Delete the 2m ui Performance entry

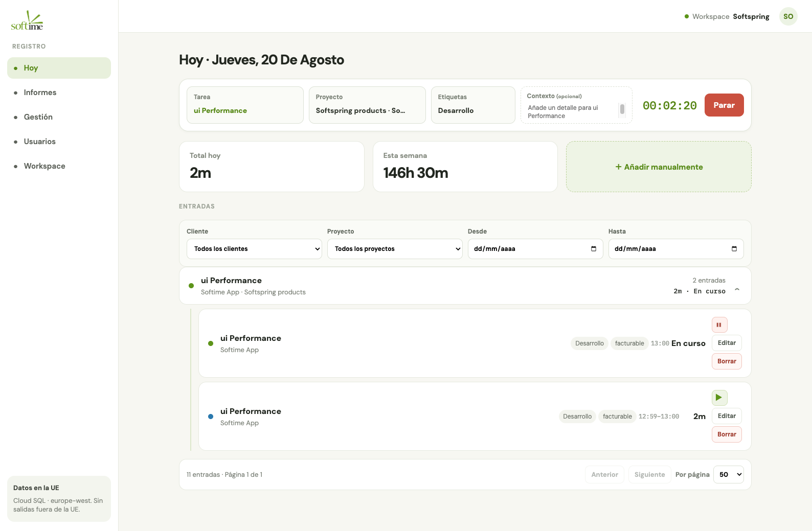point(727,434)
